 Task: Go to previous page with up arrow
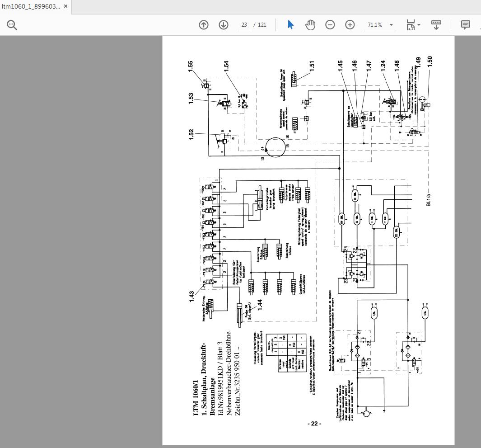click(204, 25)
